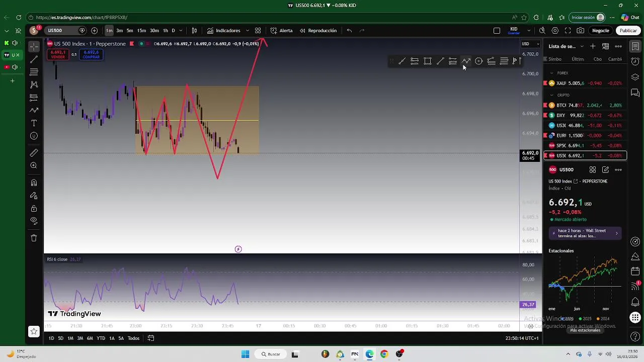Enter fullscreen mode
The height and width of the screenshot is (362, 644).
(x=568, y=31)
